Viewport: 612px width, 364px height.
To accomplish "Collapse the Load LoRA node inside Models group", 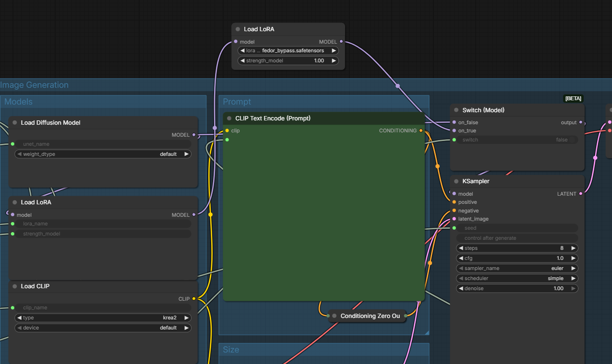I will point(15,202).
